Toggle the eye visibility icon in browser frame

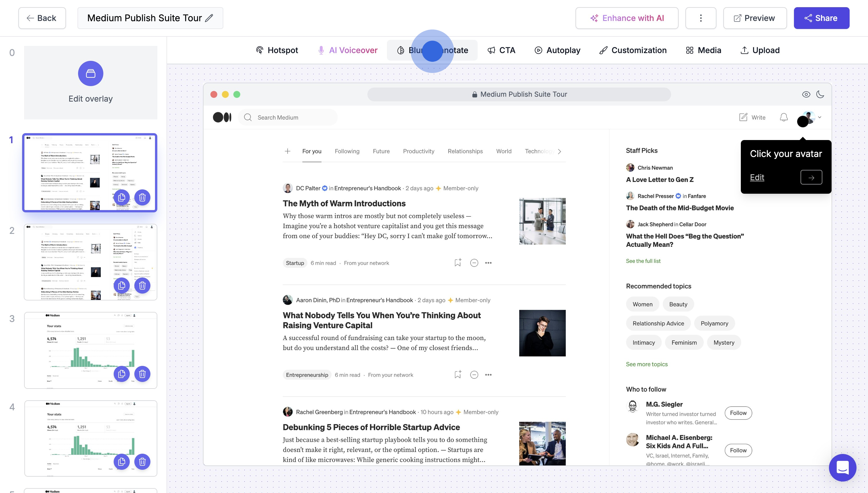(806, 94)
